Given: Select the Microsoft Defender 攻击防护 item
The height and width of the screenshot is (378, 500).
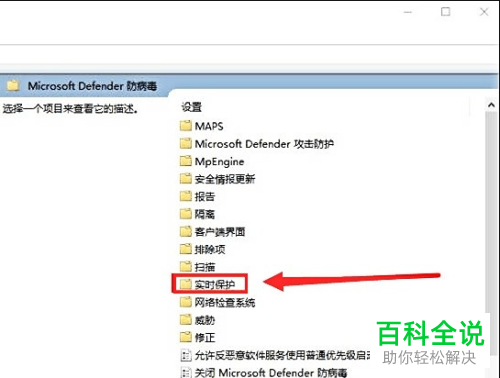Looking at the screenshot, I should pos(264,144).
